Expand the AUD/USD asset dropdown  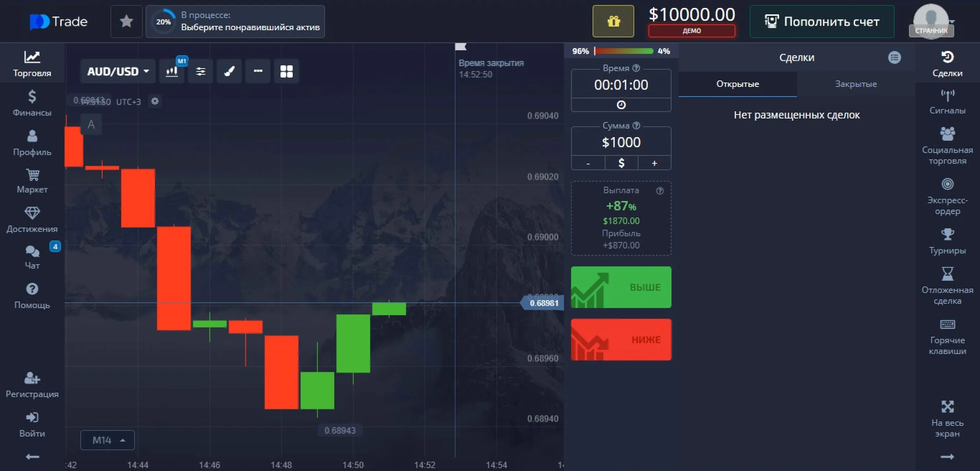[118, 71]
